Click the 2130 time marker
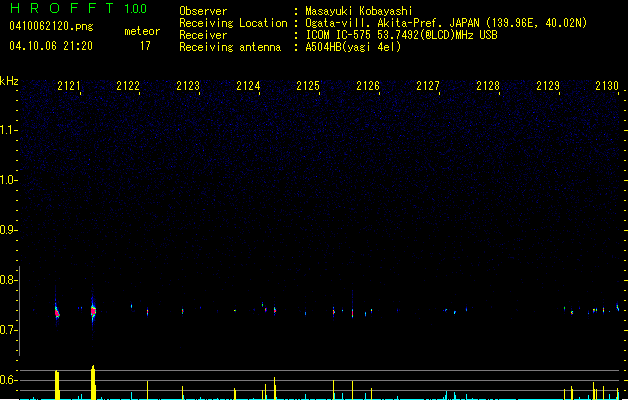 point(607,86)
